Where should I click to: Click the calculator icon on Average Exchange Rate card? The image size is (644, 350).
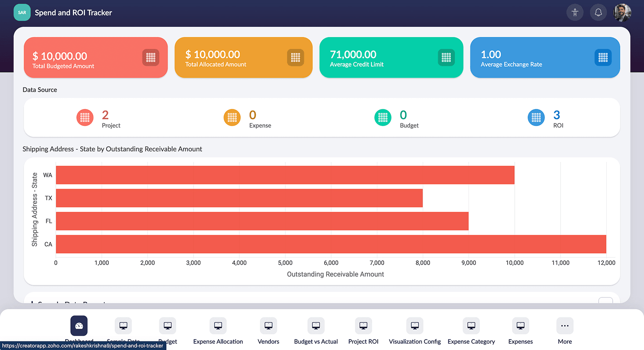pyautogui.click(x=603, y=58)
